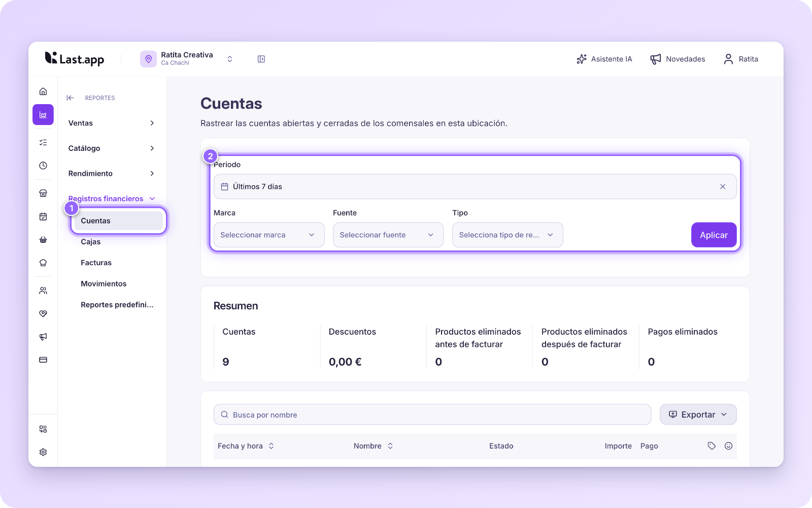Open the Seleccionar fuente dropdown

(388, 235)
